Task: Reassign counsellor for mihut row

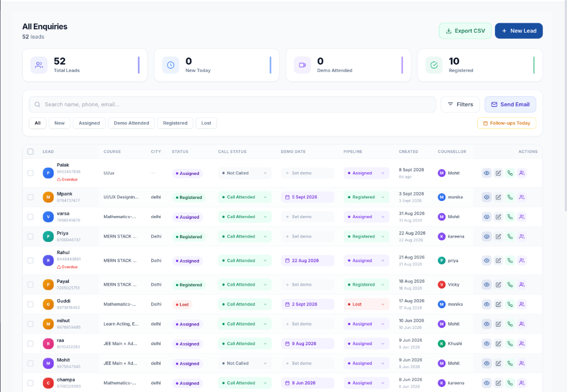Action: click(x=522, y=324)
